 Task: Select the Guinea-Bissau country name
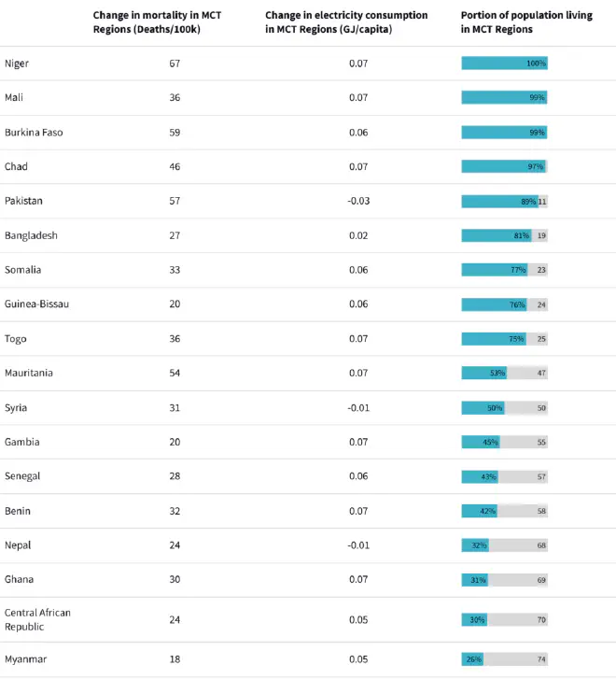click(x=36, y=304)
